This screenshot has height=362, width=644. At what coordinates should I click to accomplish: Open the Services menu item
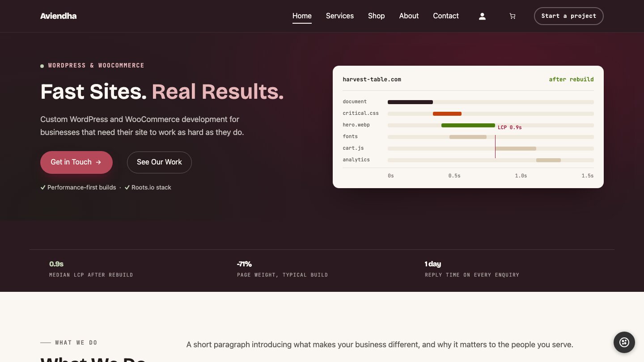click(340, 16)
